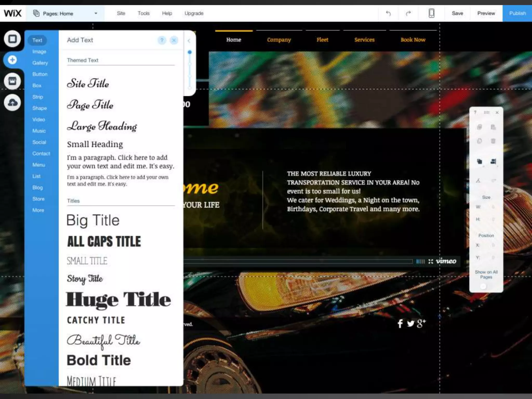532x399 pixels.
Task: Open the App Market store icon
Action: (12, 81)
